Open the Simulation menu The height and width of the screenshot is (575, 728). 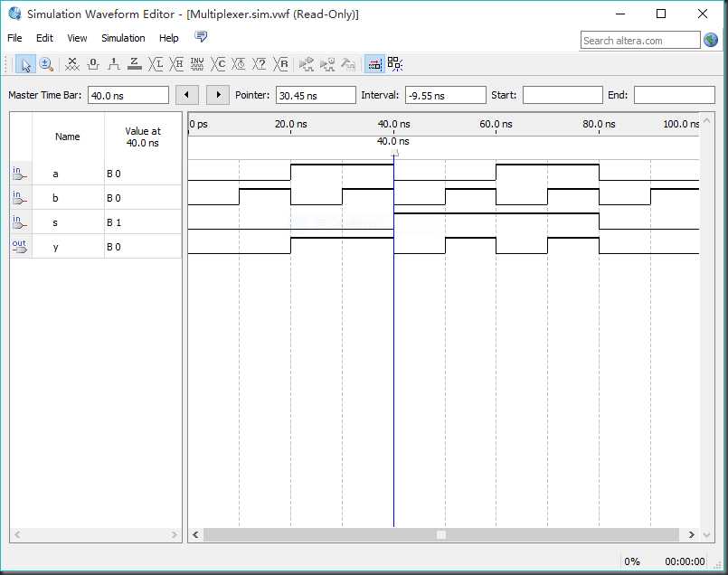(x=123, y=38)
